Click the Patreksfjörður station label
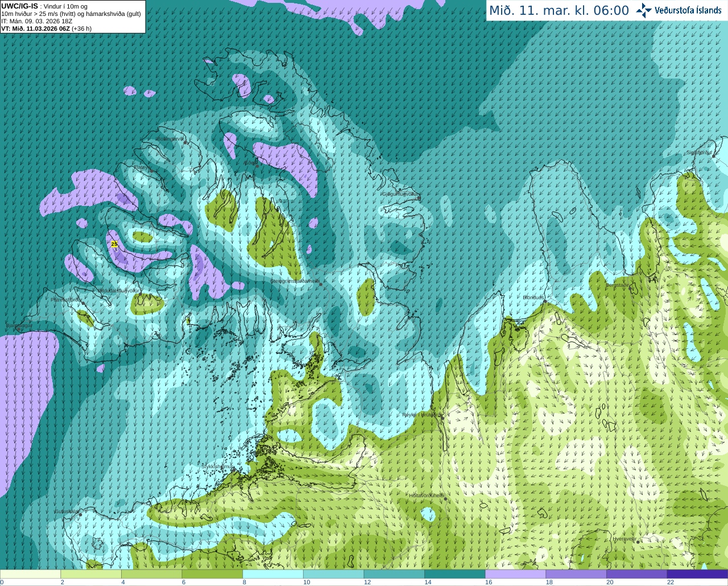This screenshot has height=586, width=728. (67, 299)
